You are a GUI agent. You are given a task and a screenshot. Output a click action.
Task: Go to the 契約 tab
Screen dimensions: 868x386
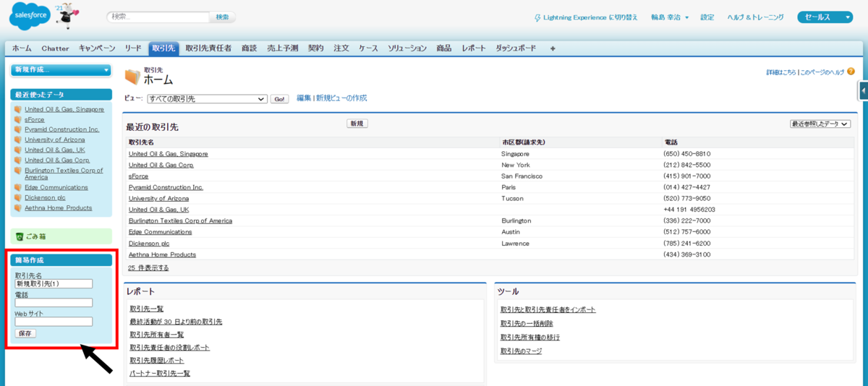point(316,48)
